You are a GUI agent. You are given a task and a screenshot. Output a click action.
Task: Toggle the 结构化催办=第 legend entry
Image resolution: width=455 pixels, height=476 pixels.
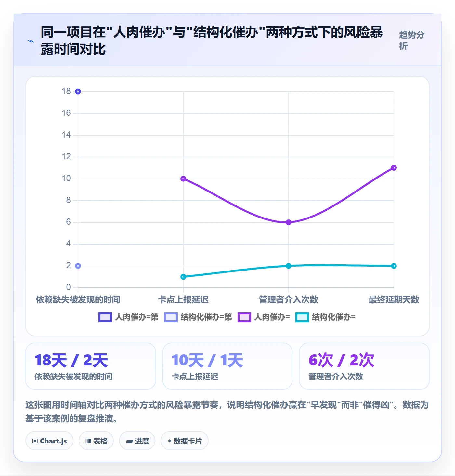[x=198, y=317]
